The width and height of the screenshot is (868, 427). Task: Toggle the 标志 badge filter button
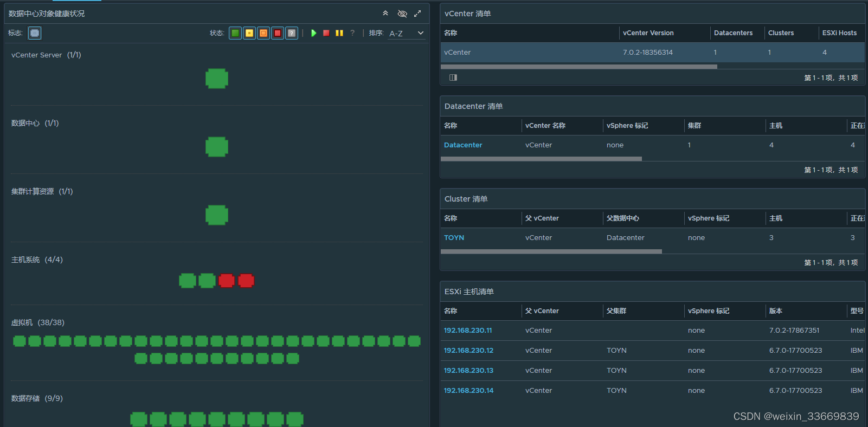pyautogui.click(x=35, y=33)
